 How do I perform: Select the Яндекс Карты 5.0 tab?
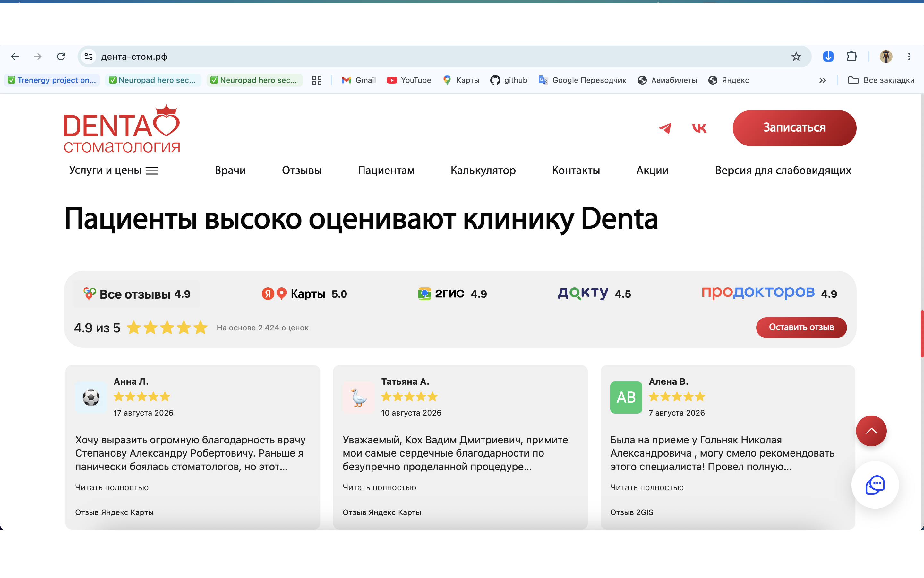[304, 294]
